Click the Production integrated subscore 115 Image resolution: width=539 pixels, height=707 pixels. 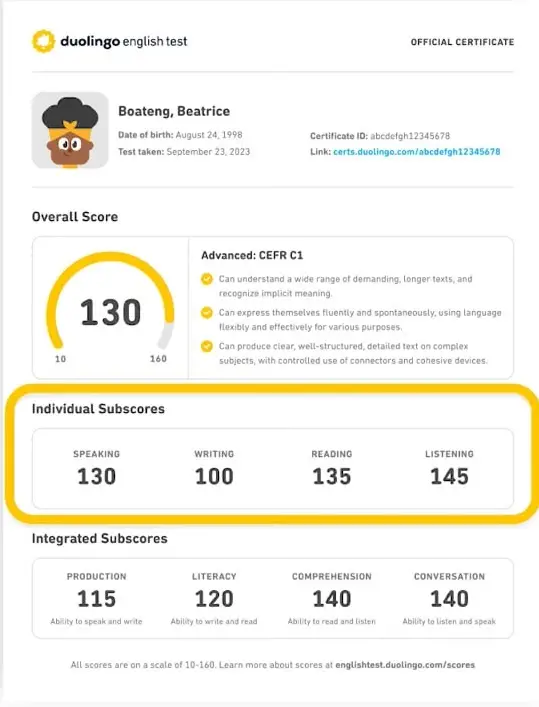click(x=97, y=599)
